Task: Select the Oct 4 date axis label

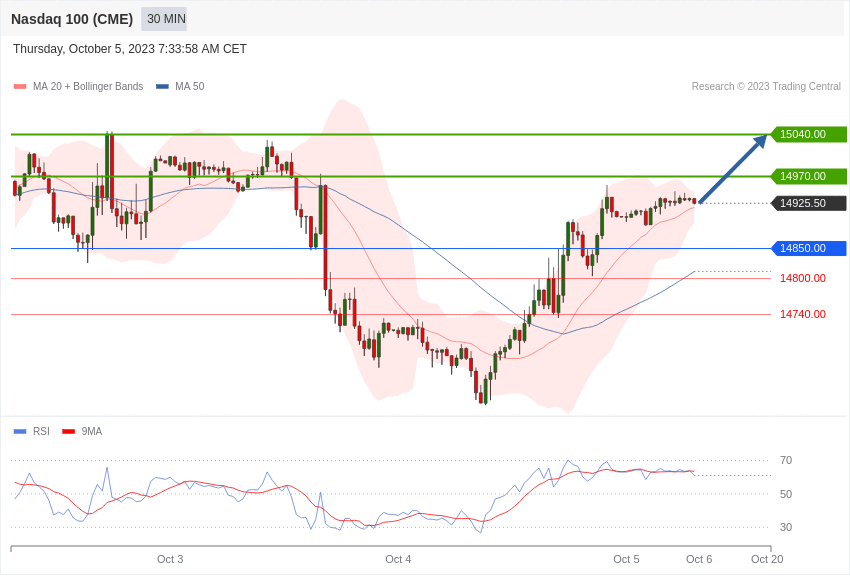Action: click(x=398, y=559)
